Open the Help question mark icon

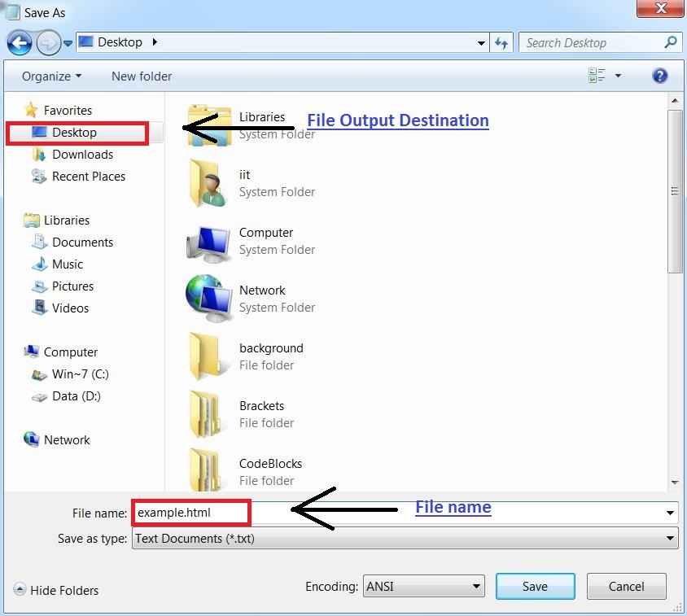pyautogui.click(x=660, y=76)
